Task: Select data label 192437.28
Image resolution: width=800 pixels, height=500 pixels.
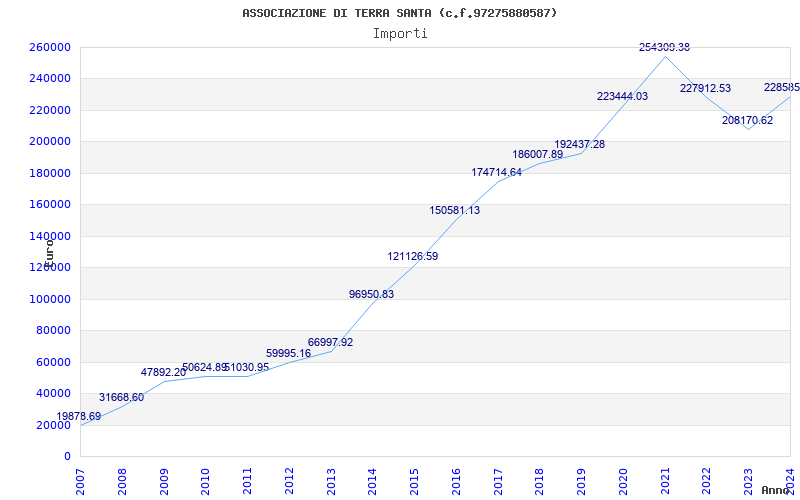Action: click(x=580, y=144)
